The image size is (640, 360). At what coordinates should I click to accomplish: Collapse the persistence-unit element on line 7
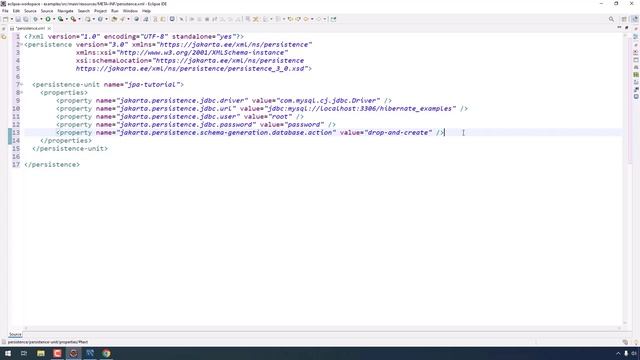click(22, 84)
